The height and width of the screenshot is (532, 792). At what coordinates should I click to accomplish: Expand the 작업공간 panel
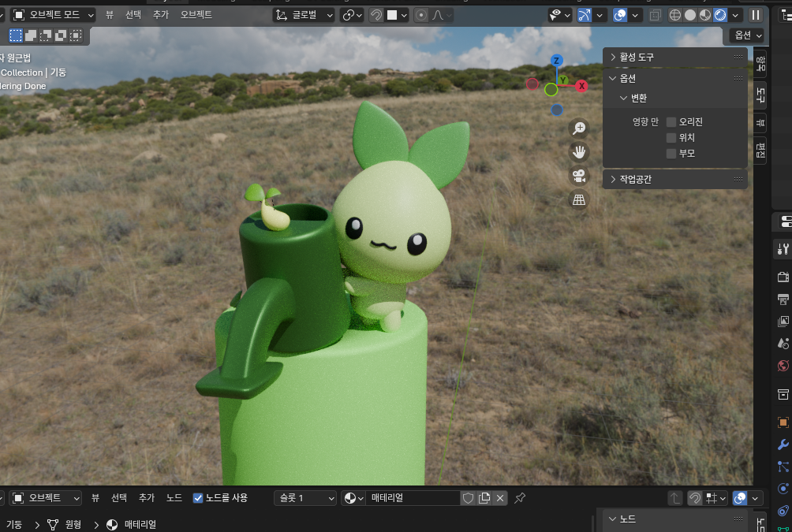[x=674, y=179]
